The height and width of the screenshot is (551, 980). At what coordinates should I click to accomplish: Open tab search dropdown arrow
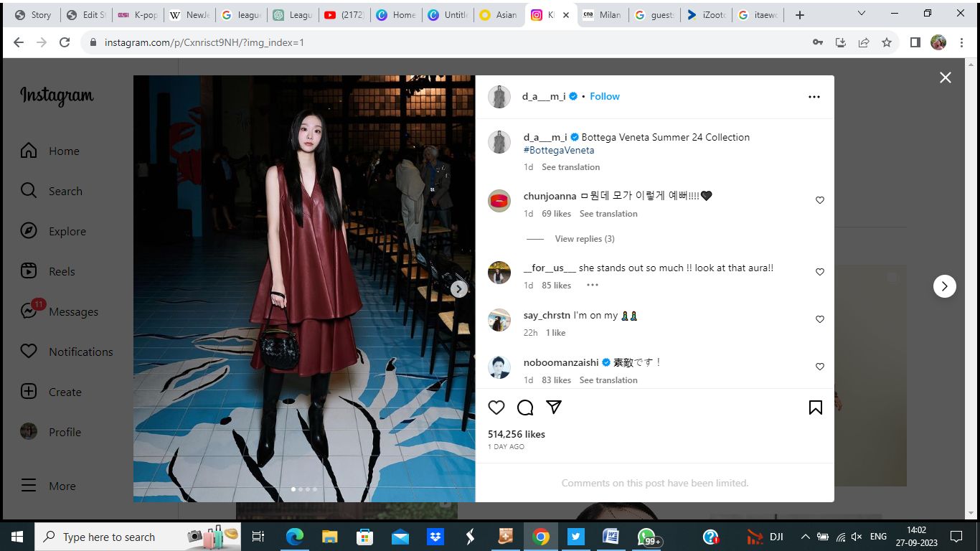click(862, 14)
